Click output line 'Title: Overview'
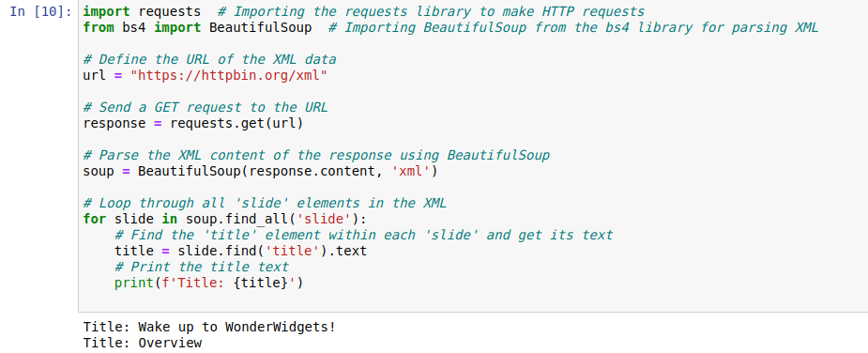Viewport: 868px width, 353px height. pos(143,343)
